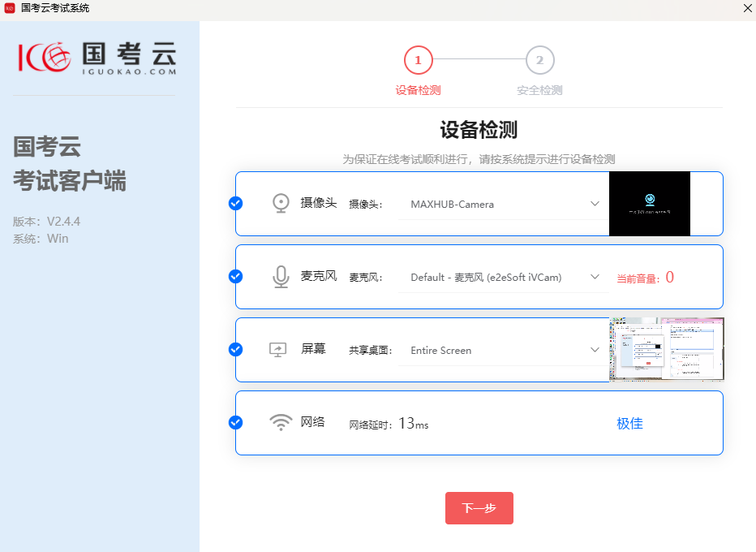Click the step 2 circle labeled 安全检测
Viewport: 756px width, 552px height.
click(x=539, y=59)
